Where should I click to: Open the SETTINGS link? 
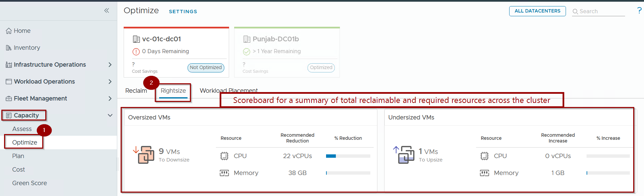(183, 12)
